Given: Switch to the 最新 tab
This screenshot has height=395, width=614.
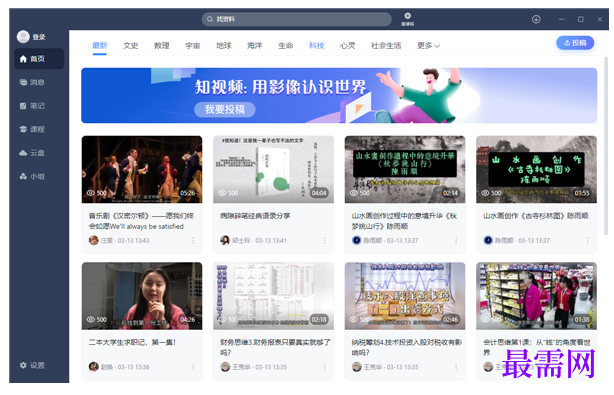Looking at the screenshot, I should pyautogui.click(x=99, y=46).
